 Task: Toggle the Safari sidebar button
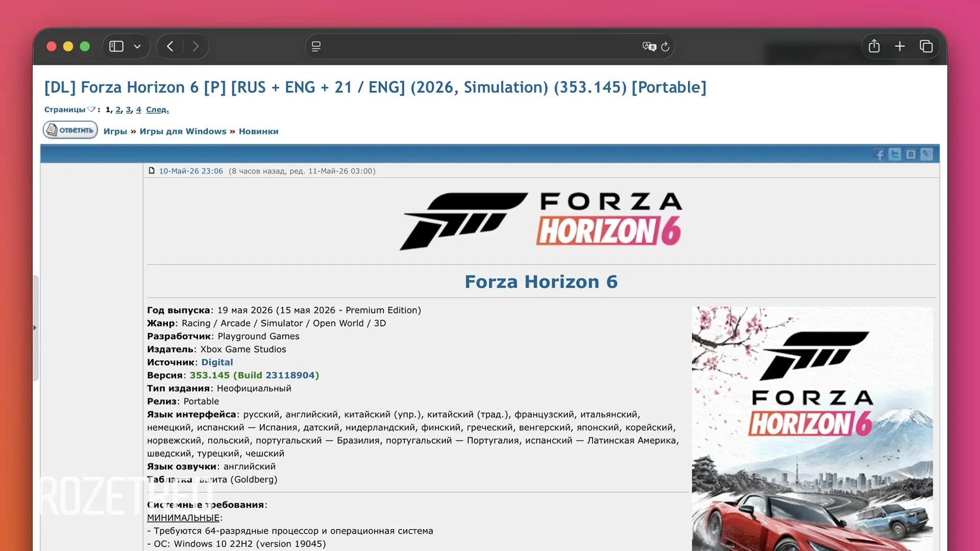pyautogui.click(x=116, y=46)
